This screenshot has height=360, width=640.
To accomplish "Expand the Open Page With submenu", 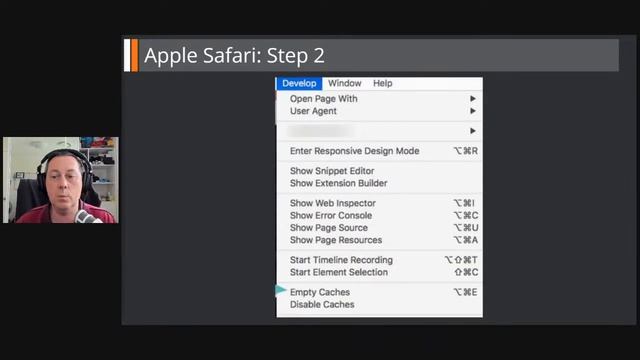I will pos(379,99).
